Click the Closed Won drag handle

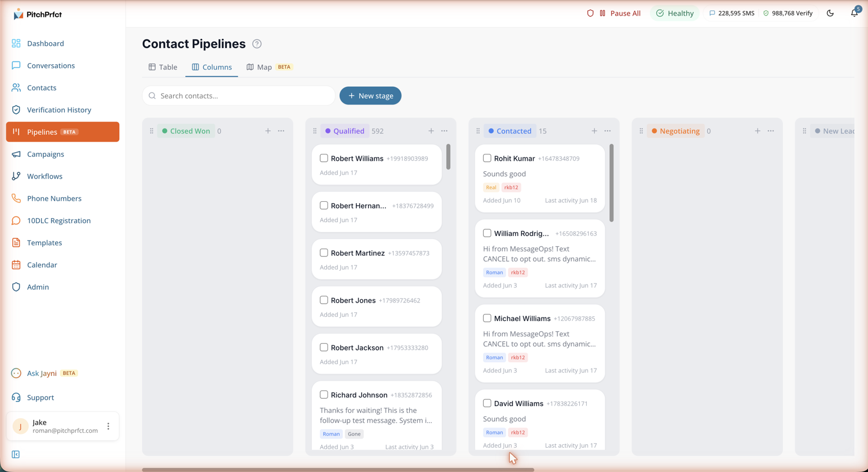(x=152, y=131)
